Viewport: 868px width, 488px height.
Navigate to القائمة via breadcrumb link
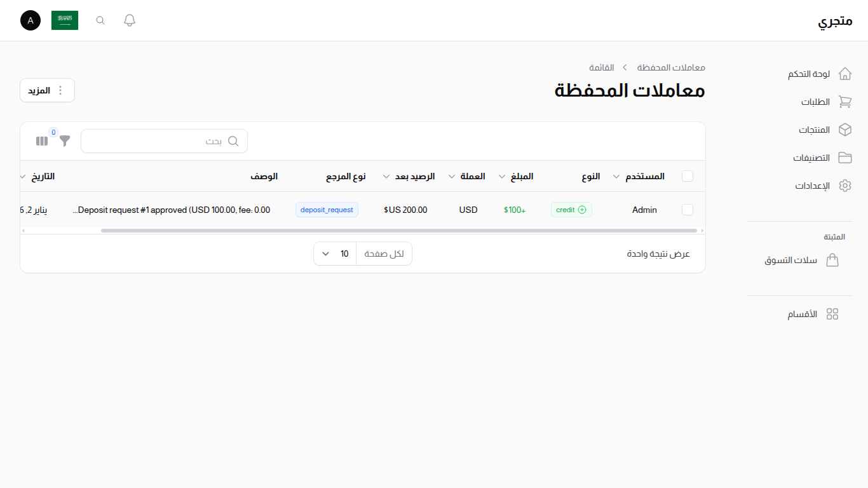601,67
